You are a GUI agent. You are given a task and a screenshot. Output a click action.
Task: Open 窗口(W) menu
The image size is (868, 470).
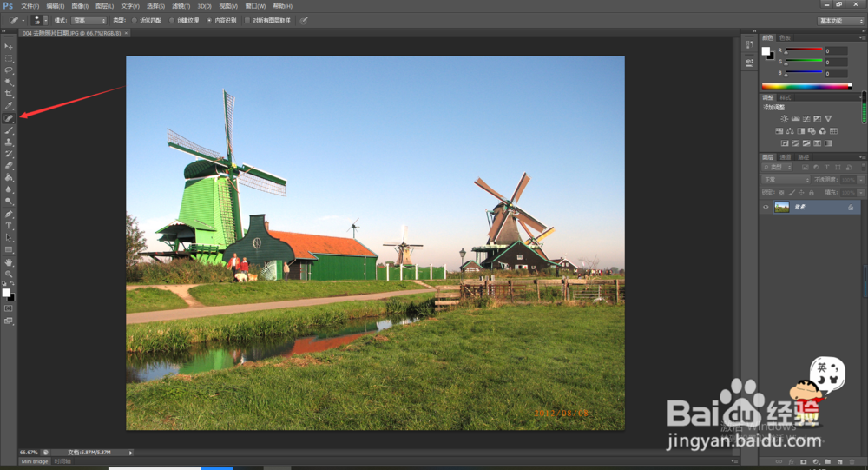coord(255,6)
